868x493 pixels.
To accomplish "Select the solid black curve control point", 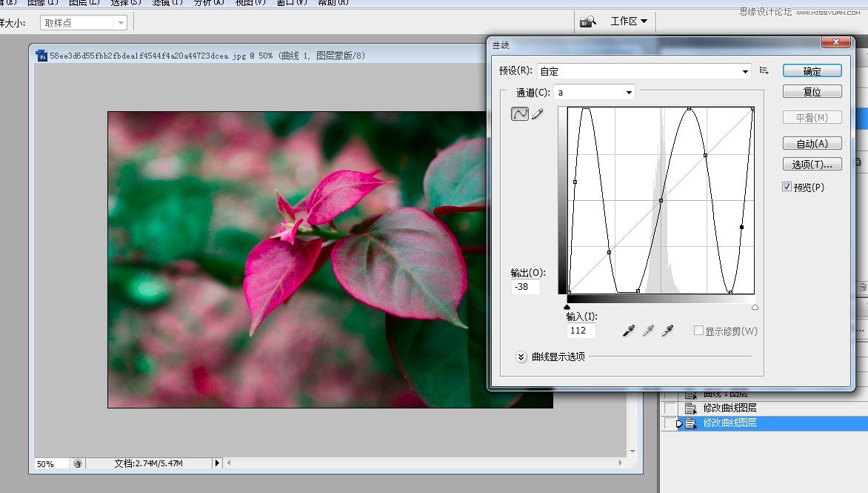I will pos(742,227).
